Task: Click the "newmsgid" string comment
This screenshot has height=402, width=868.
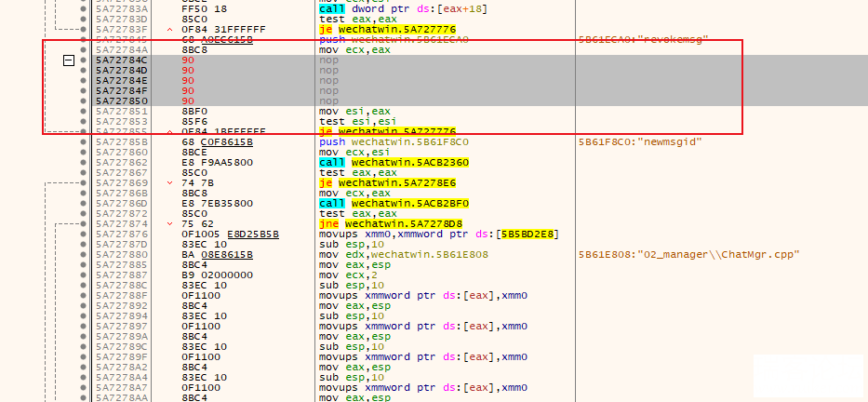Action: coord(640,141)
